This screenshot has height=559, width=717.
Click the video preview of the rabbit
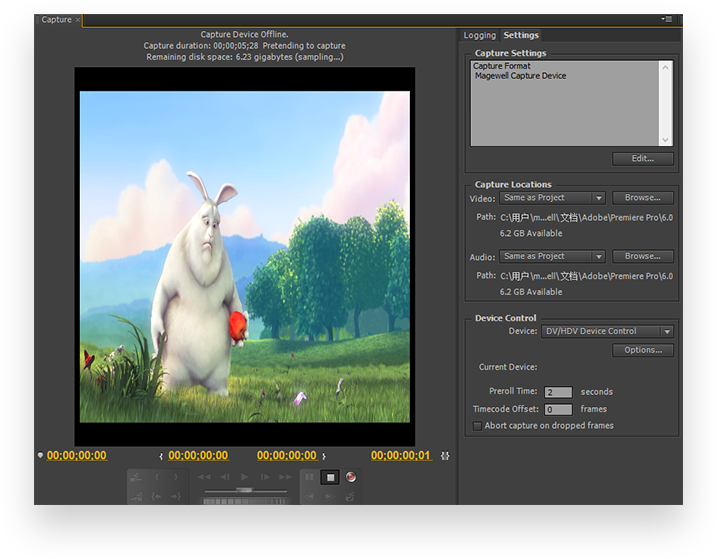pos(245,257)
